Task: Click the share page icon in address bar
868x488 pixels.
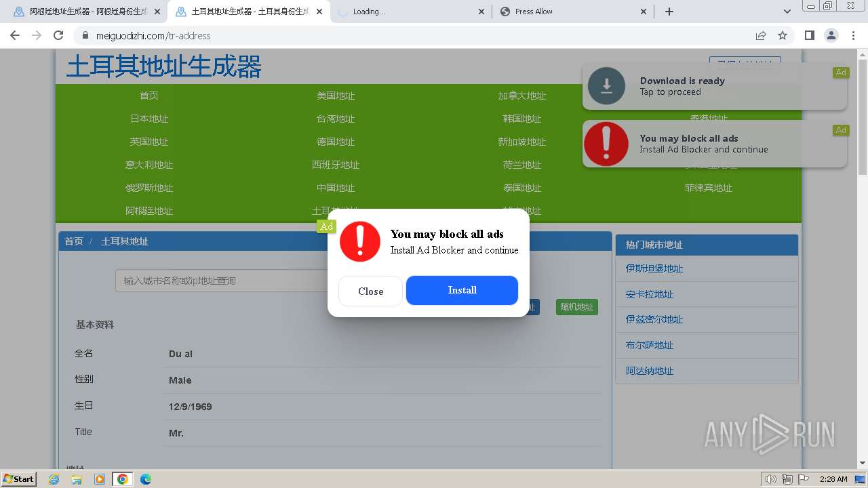Action: coord(761,35)
